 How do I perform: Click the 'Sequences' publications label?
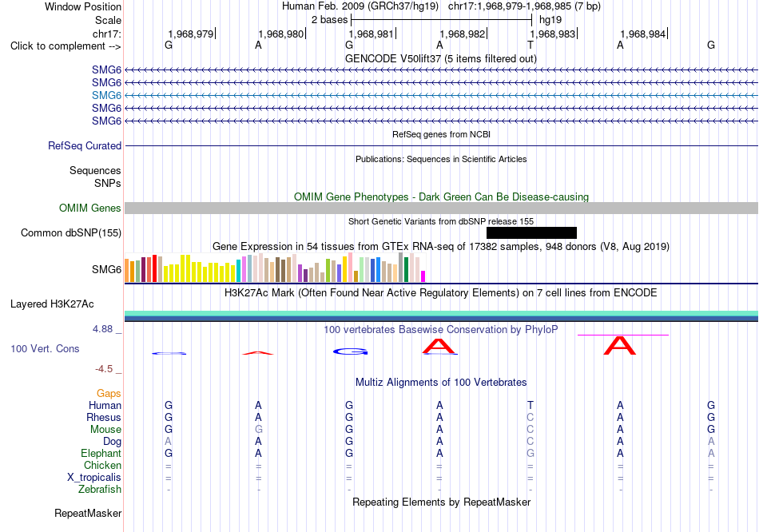pos(95,170)
